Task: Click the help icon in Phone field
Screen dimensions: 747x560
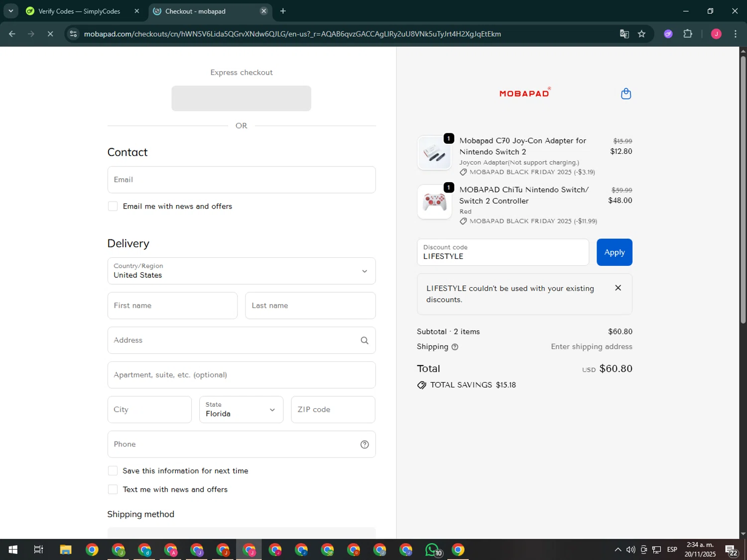Action: 365,445
